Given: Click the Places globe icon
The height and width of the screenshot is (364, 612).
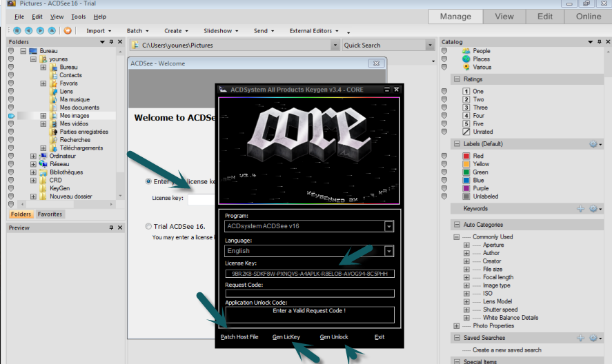Looking at the screenshot, I should tap(466, 59).
